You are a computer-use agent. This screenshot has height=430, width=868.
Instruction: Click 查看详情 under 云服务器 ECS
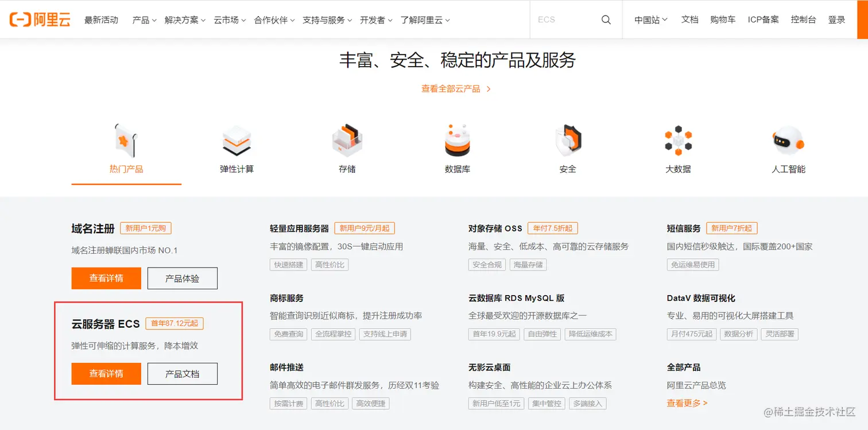click(x=106, y=374)
